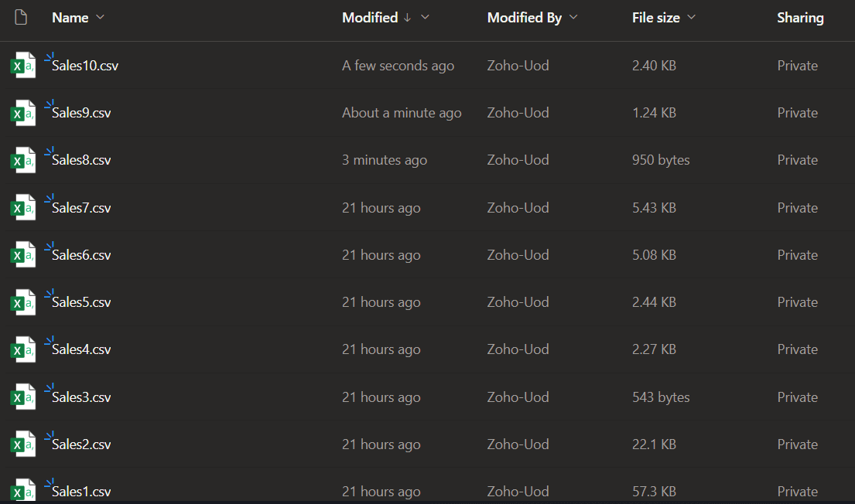855x504 pixels.
Task: Click the Sales5.csv Excel file icon
Action: pyautogui.click(x=22, y=303)
